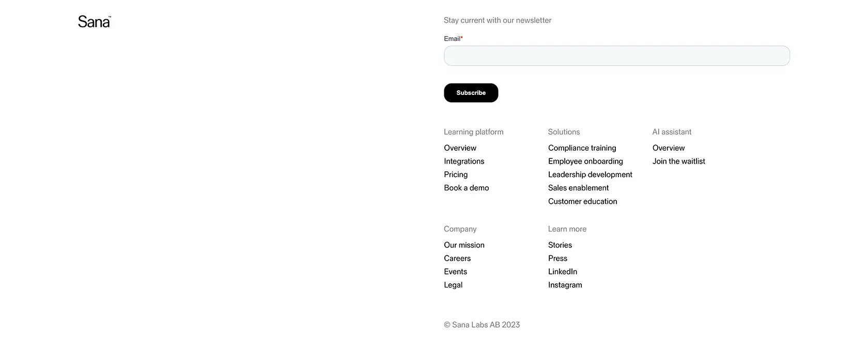This screenshot has width=868, height=354.
Task: Select Sales enablement link
Action: point(578,188)
